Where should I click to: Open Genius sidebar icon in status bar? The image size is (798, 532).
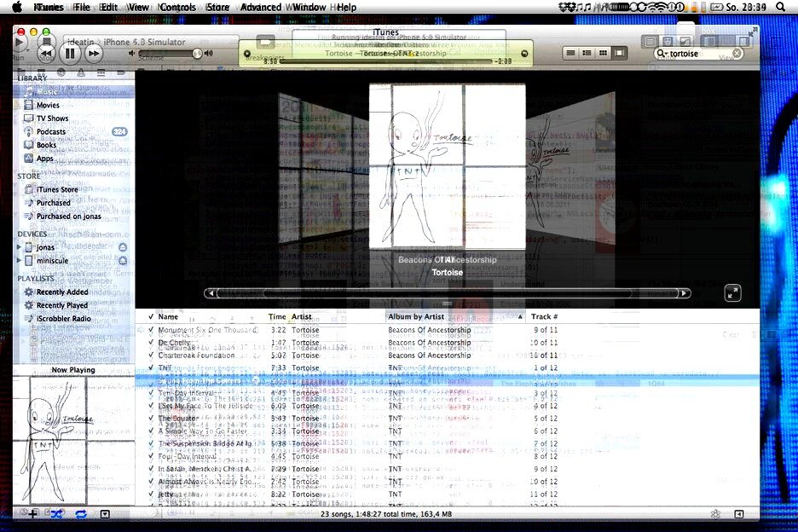tap(715, 514)
